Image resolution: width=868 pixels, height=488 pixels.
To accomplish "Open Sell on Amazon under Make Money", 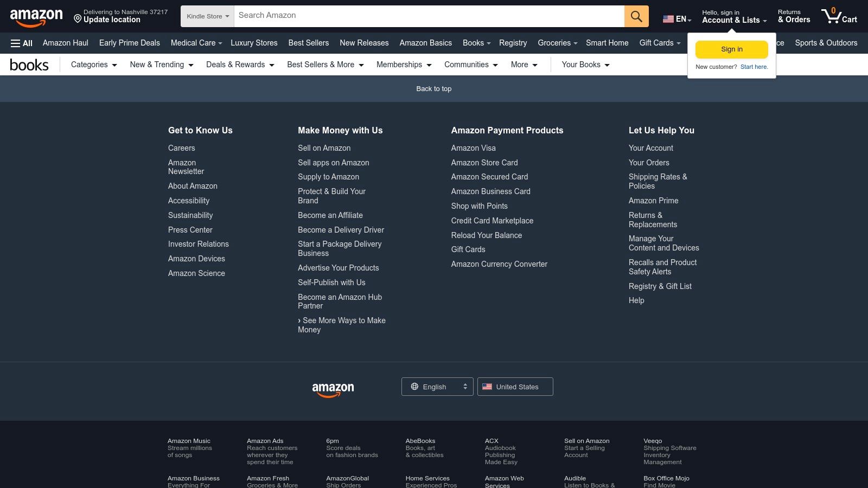I will (324, 148).
